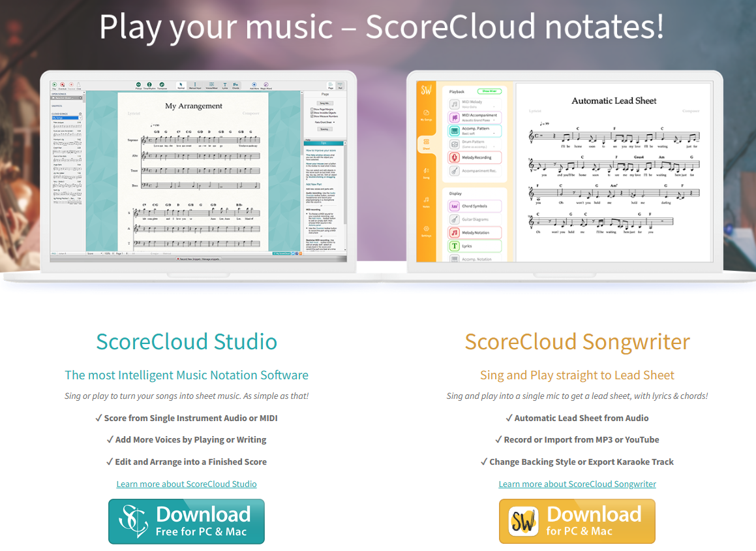Click Add New Part heading in Studio tips

[314, 184]
